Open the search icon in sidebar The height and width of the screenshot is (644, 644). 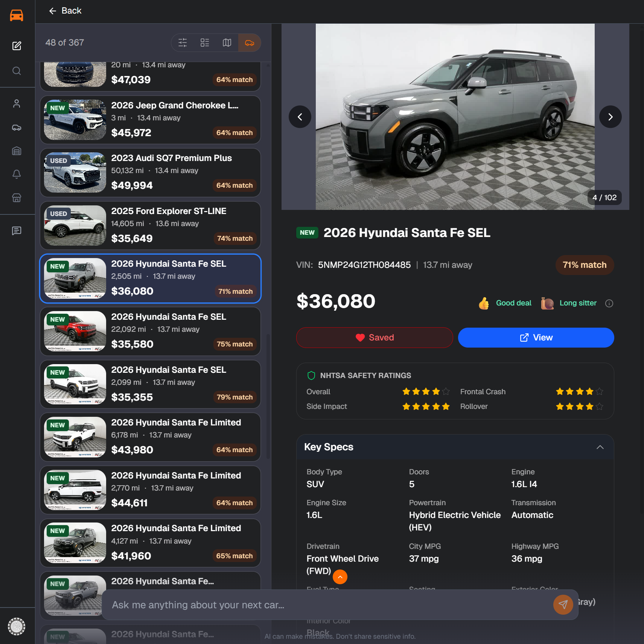pyautogui.click(x=17, y=71)
